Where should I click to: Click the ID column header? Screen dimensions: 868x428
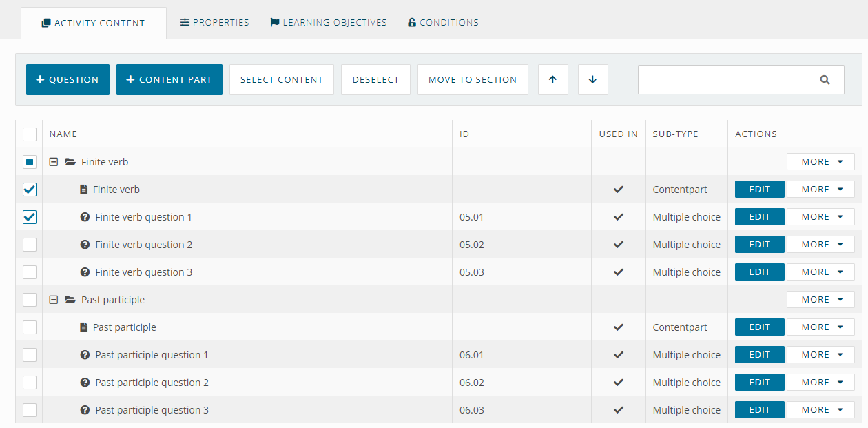tap(464, 134)
